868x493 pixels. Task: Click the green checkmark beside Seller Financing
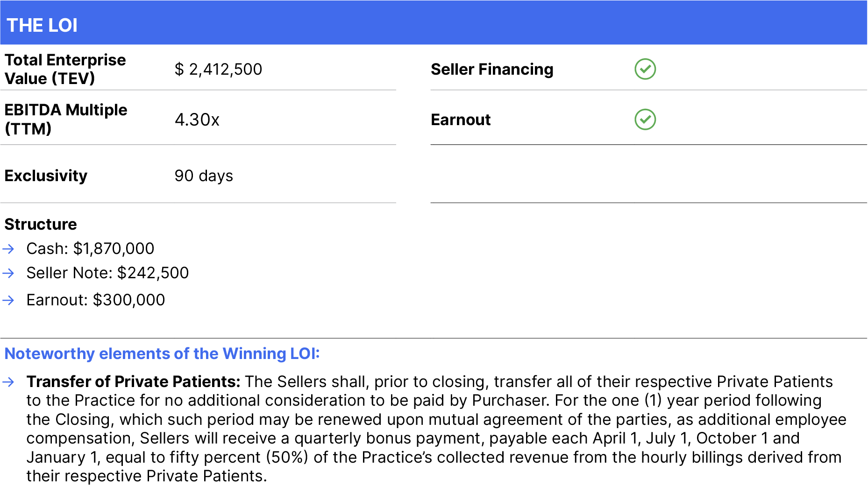pyautogui.click(x=645, y=69)
